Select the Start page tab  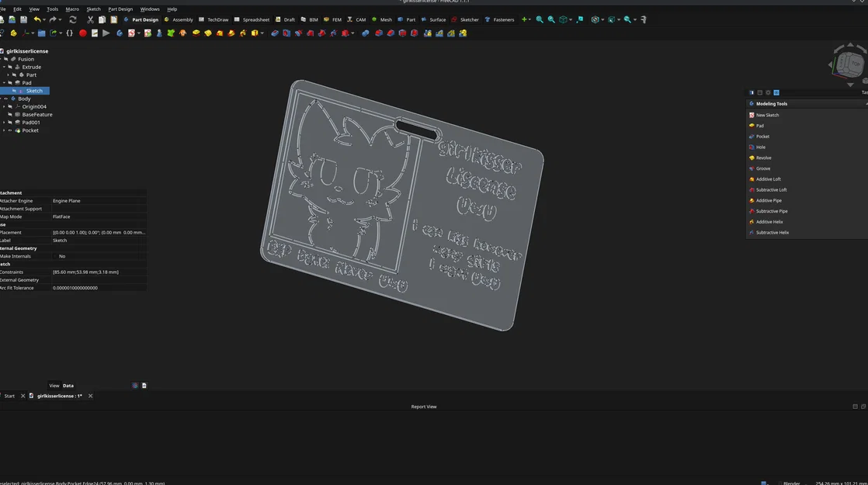coord(9,396)
